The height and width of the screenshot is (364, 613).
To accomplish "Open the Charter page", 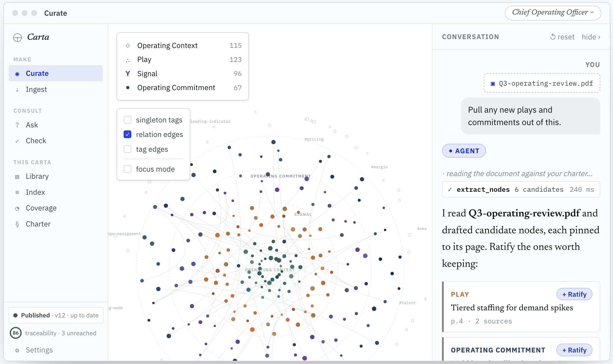I will [x=56, y=224].
